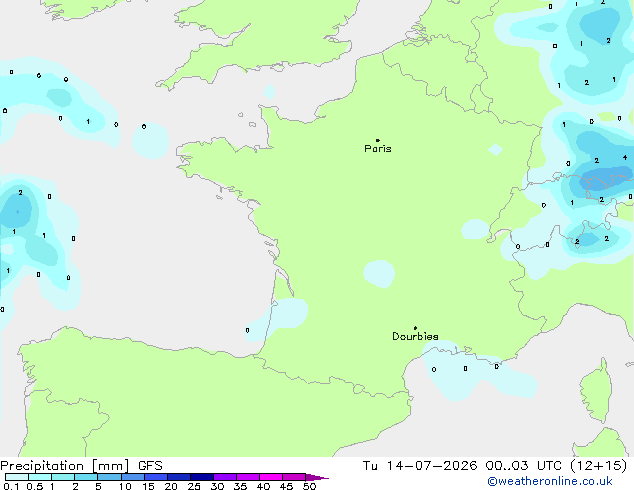
Task: Select the 2–5 mm legend color swatch
Action: pyautogui.click(x=86, y=477)
